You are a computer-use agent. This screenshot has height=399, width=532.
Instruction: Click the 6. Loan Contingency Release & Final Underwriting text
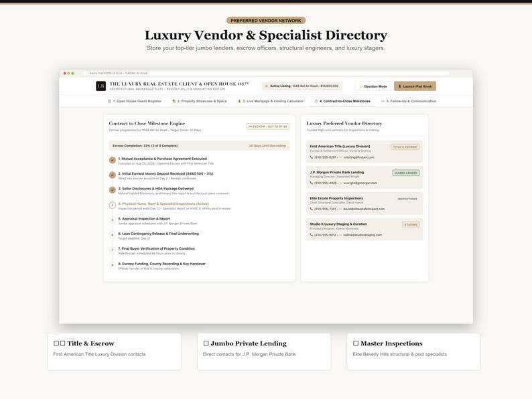pos(158,234)
